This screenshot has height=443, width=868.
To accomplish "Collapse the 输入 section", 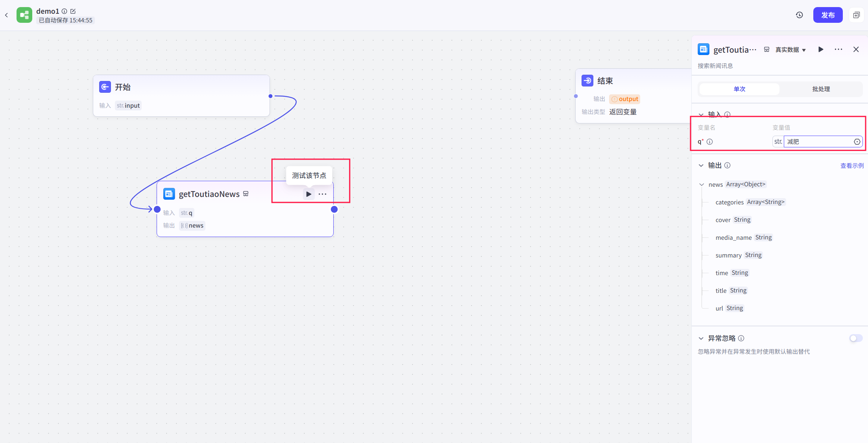I will point(701,114).
